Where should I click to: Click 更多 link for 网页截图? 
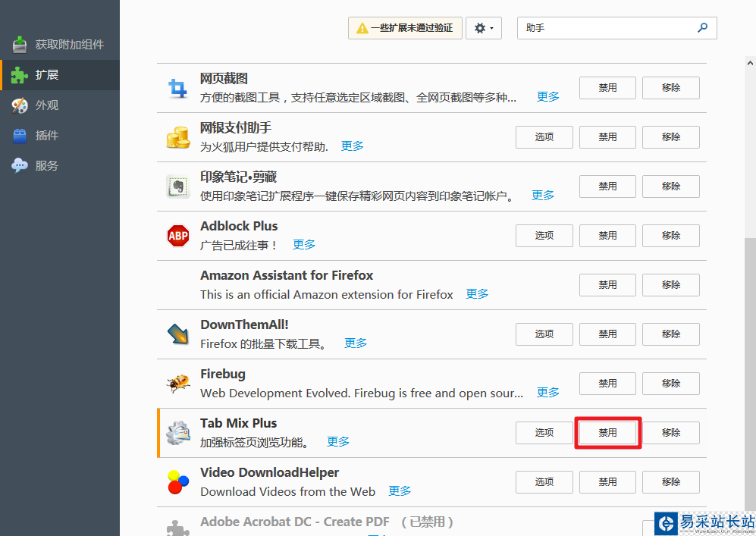(548, 97)
